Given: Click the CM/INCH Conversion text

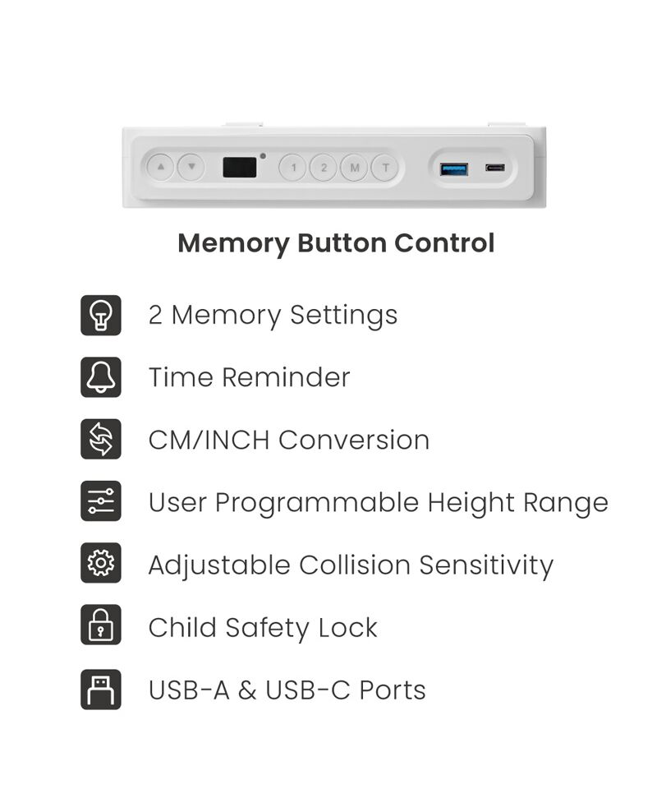Looking at the screenshot, I should (x=288, y=441).
